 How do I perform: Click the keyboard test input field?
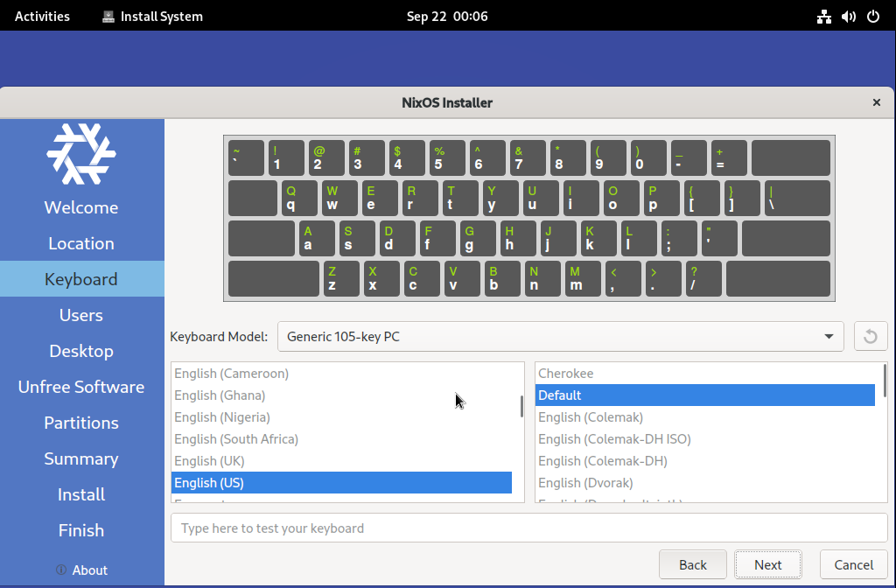click(x=528, y=528)
